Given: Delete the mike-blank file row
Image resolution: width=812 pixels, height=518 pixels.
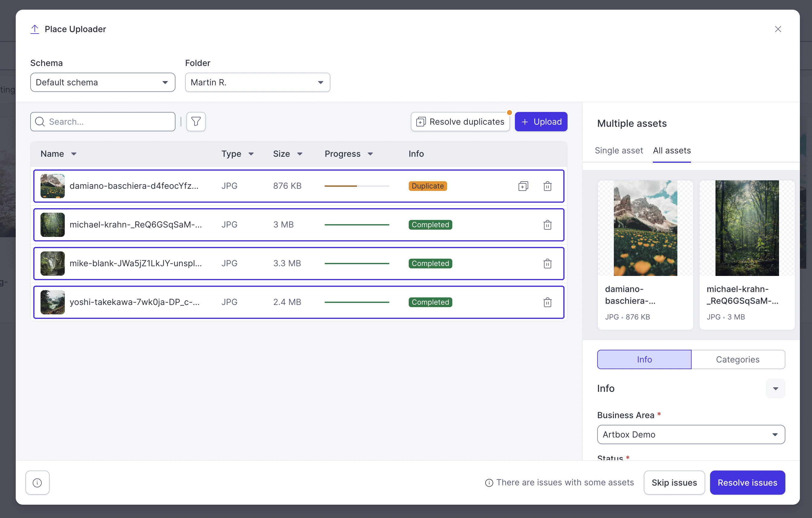Looking at the screenshot, I should [x=547, y=263].
